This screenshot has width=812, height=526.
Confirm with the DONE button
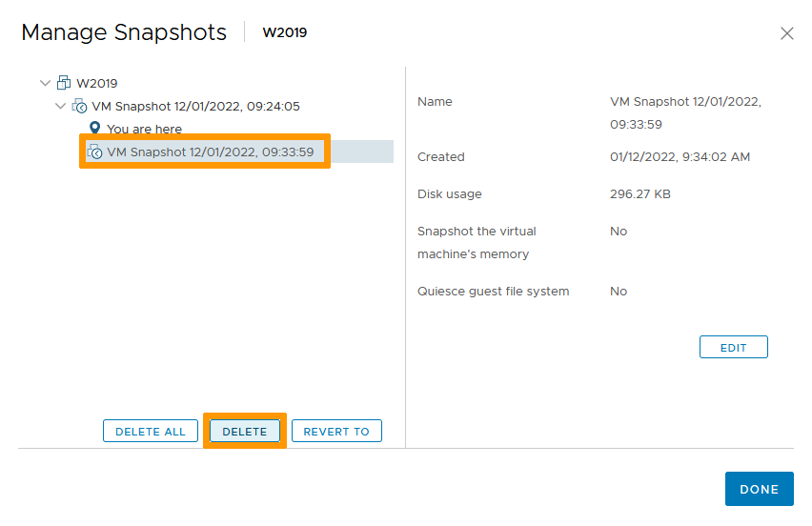(759, 489)
